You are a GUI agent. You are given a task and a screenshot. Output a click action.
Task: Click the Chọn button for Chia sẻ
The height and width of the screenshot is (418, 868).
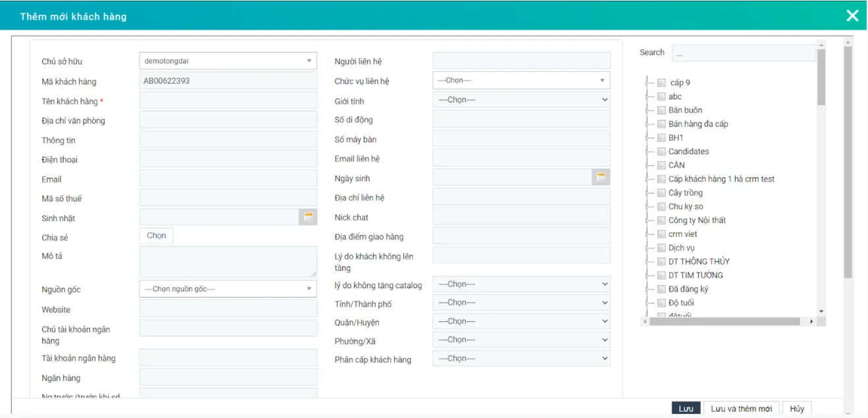click(157, 236)
